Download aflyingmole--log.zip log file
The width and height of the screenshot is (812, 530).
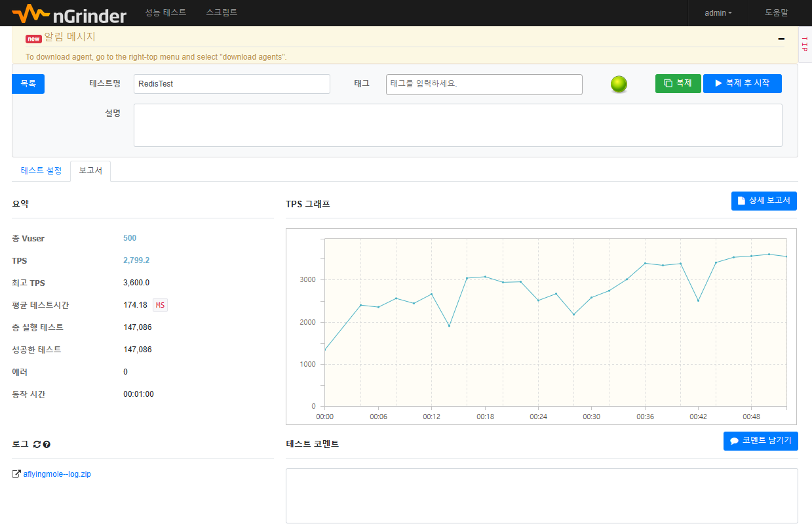(57, 474)
